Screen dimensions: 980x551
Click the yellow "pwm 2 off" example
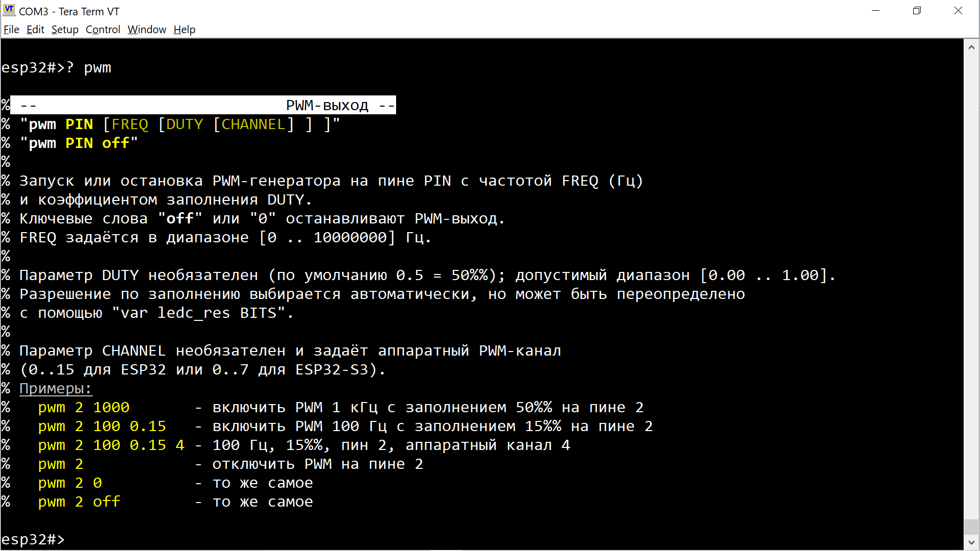click(79, 502)
